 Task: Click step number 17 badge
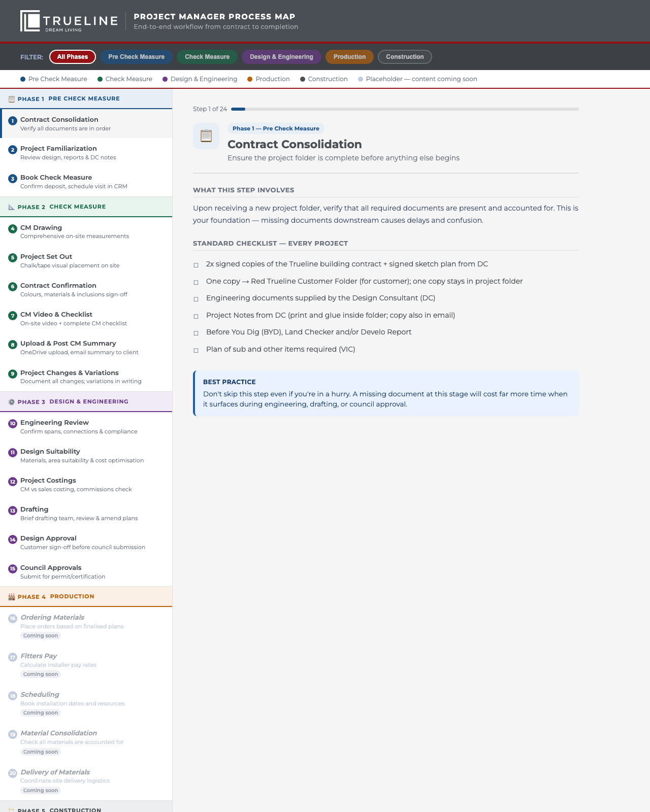coord(13,657)
